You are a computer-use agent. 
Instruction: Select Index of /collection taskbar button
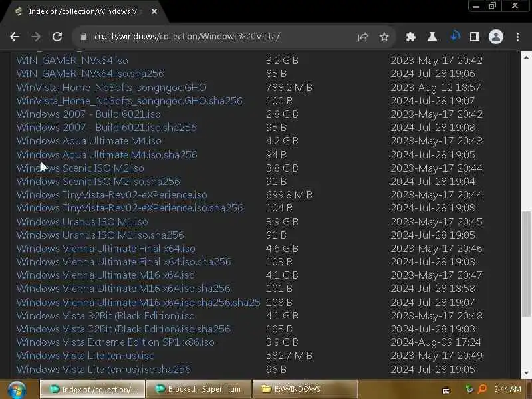(x=92, y=389)
